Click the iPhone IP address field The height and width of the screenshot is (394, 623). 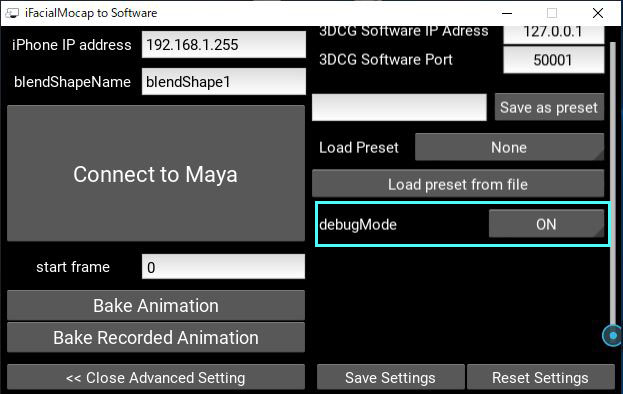pos(224,44)
